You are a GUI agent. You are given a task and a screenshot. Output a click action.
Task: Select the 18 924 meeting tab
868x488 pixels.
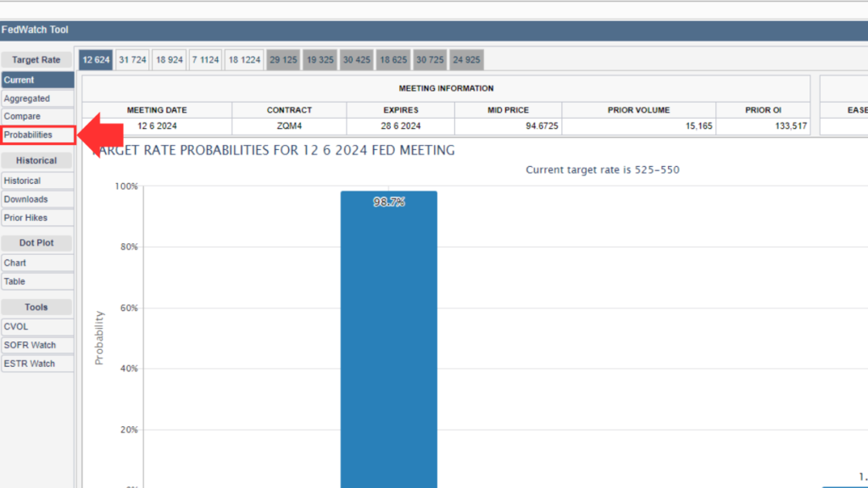tap(169, 60)
